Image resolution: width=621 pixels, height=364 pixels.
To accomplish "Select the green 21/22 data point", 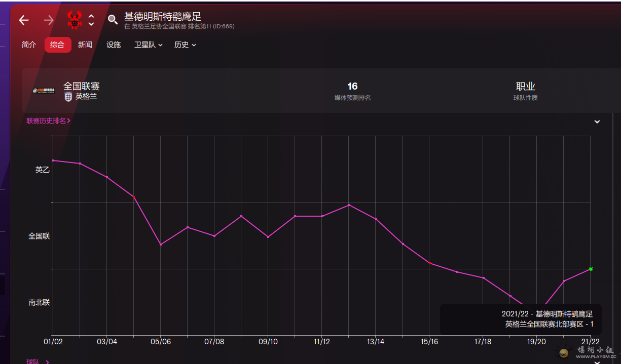I will click(x=591, y=269).
